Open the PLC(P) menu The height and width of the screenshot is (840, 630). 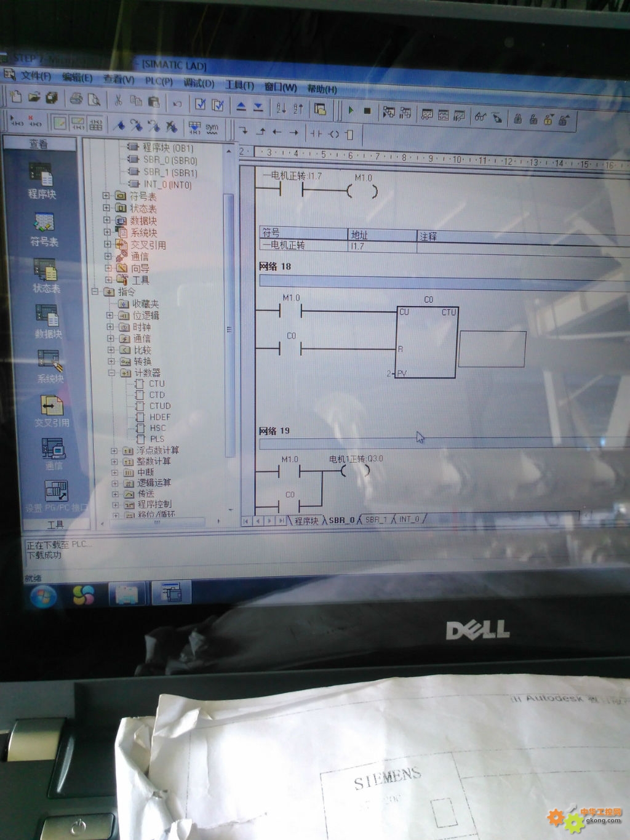tap(159, 81)
